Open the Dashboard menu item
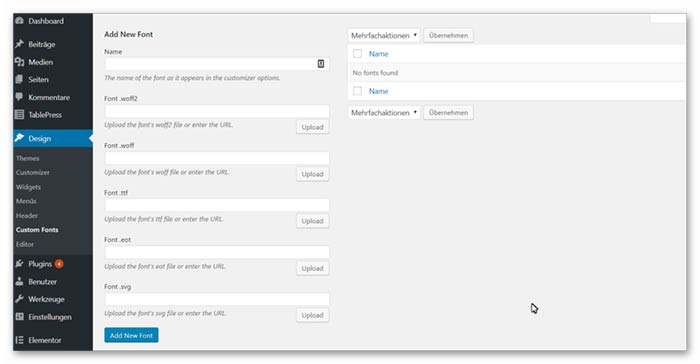700x364 pixels. pos(53,21)
